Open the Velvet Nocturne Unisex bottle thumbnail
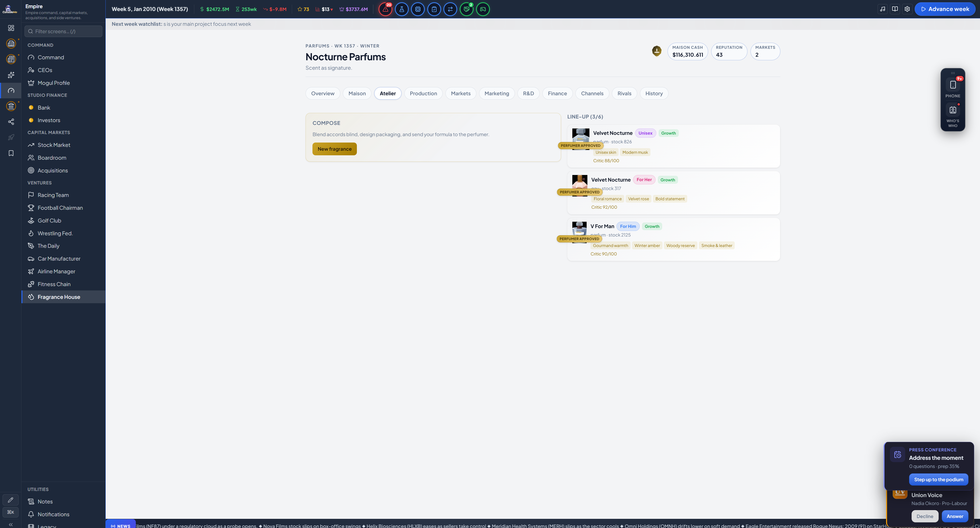980x528 pixels. [x=580, y=138]
